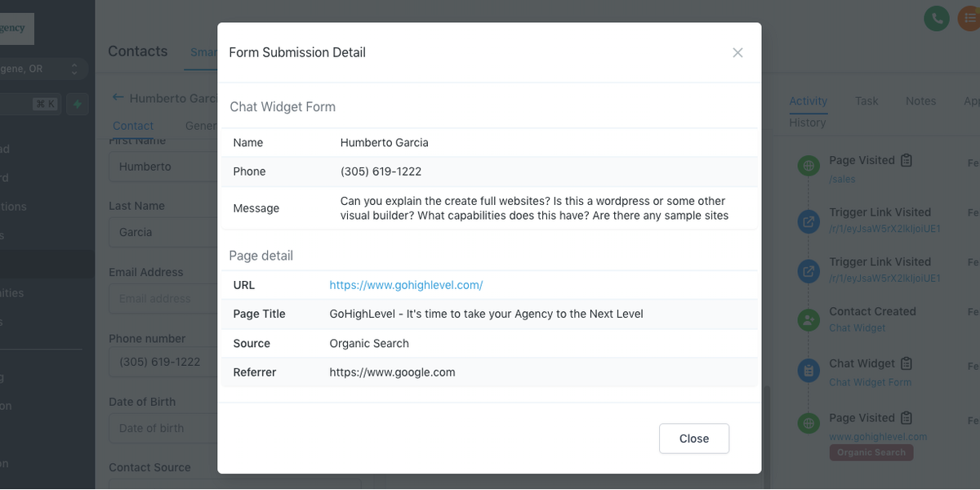The image size is (980, 490).
Task: Select the Activity tab
Action: point(808,100)
